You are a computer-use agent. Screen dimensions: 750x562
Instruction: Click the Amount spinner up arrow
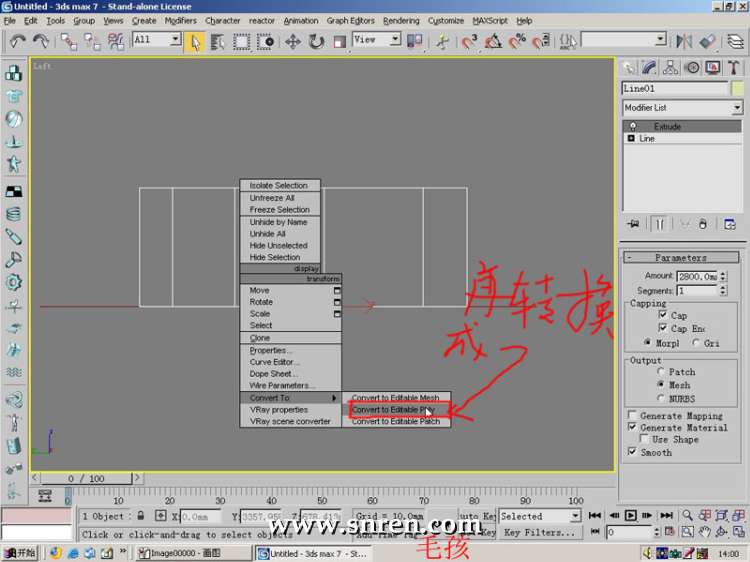tap(723, 274)
